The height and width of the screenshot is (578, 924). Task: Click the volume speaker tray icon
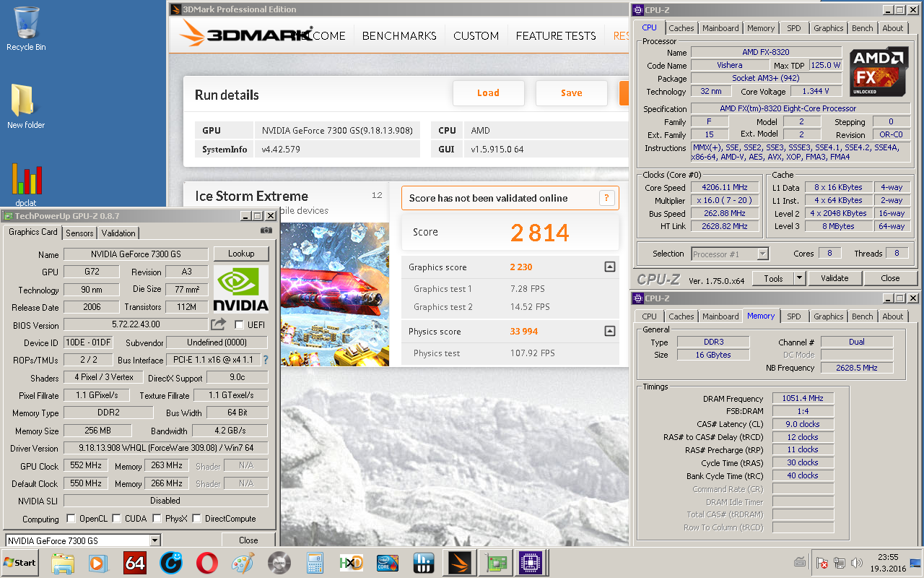tap(856, 563)
